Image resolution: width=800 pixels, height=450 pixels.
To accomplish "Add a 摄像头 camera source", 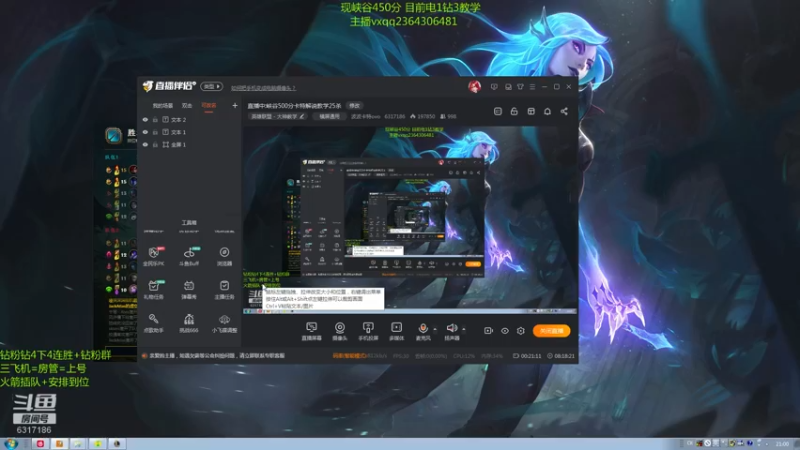I will click(340, 331).
